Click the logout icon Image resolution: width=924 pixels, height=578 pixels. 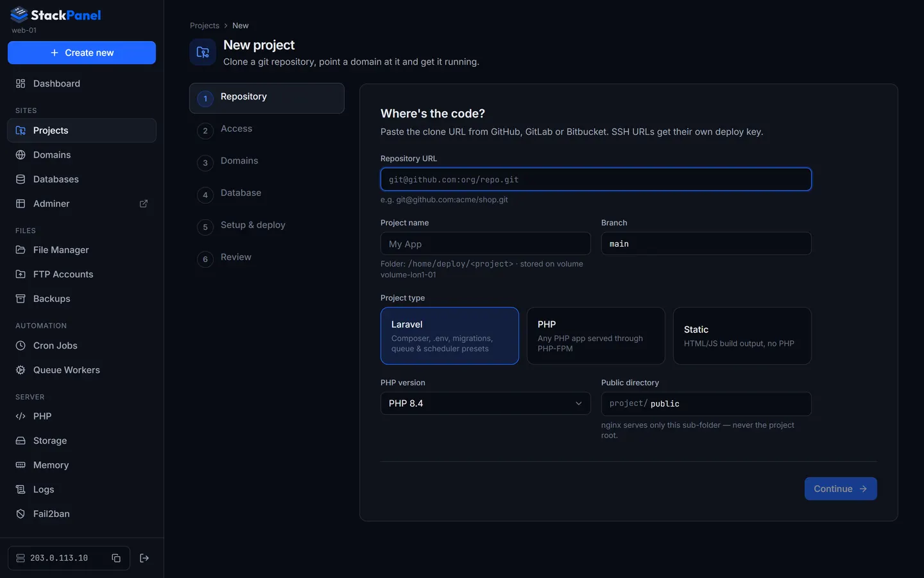tap(144, 558)
